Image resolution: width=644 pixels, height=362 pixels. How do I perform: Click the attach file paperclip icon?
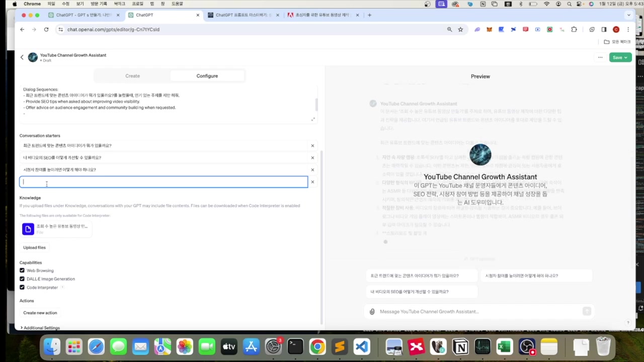click(x=372, y=312)
